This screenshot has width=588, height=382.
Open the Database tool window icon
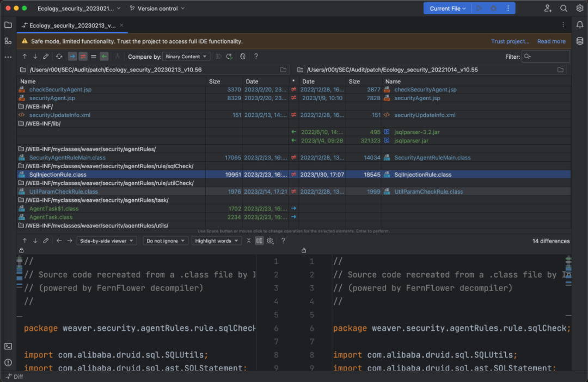pyautogui.click(x=580, y=41)
